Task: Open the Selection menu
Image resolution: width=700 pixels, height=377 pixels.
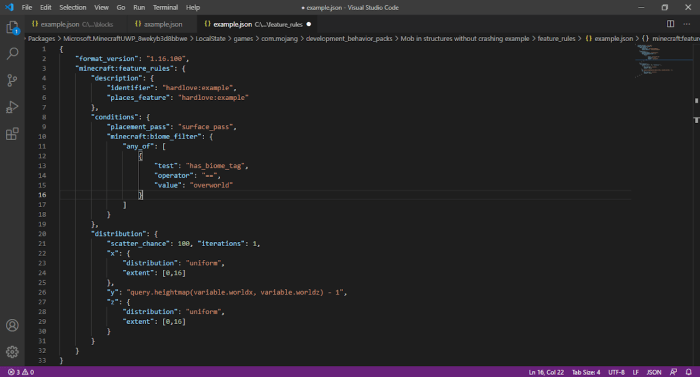Action: [73, 7]
